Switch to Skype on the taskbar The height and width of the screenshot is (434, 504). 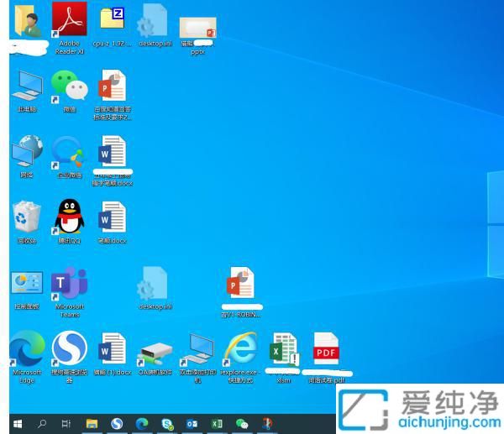[167, 424]
